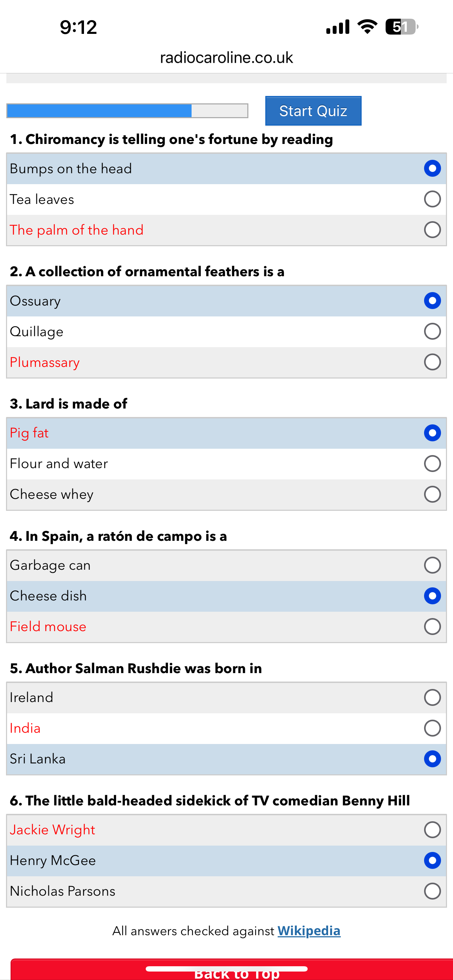Pick Ireland radio button
The image size is (453, 980).
[x=433, y=697]
